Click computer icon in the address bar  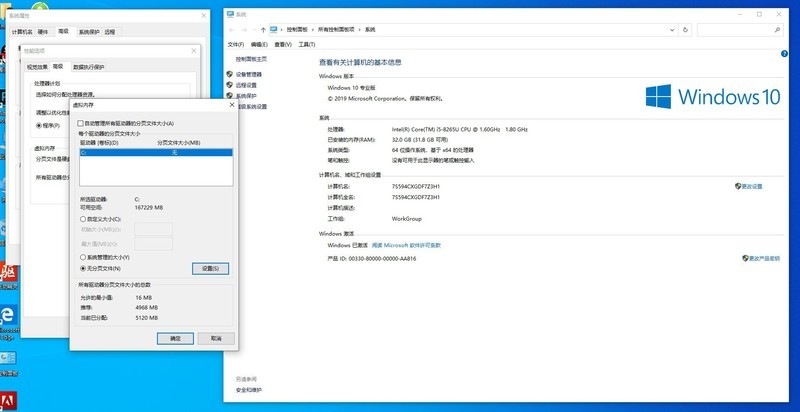click(x=274, y=30)
